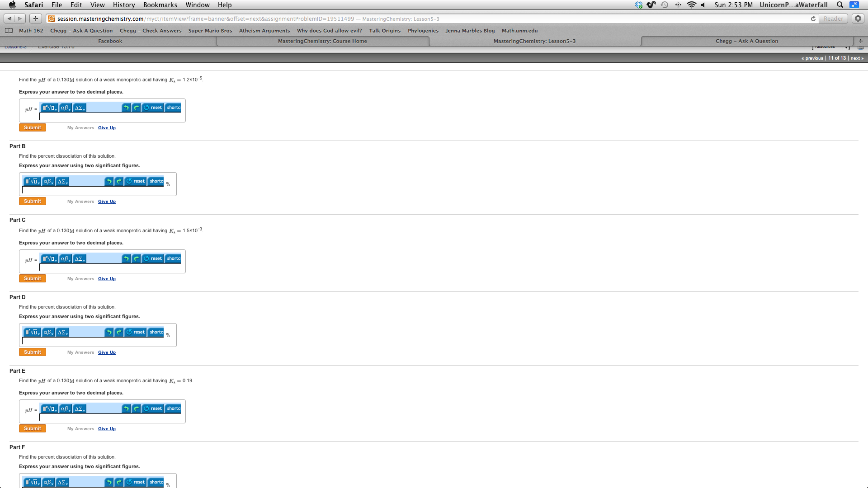
Task: Toggle My Answers in Part C section
Action: [x=80, y=278]
